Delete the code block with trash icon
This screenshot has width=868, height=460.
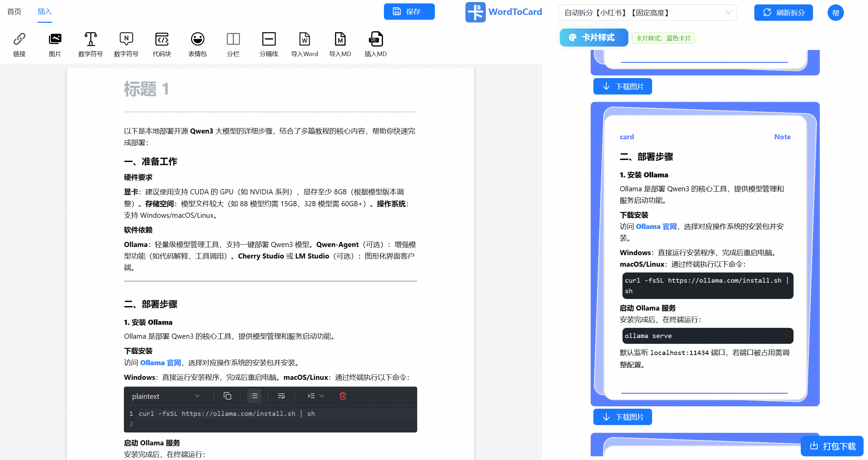(x=343, y=396)
